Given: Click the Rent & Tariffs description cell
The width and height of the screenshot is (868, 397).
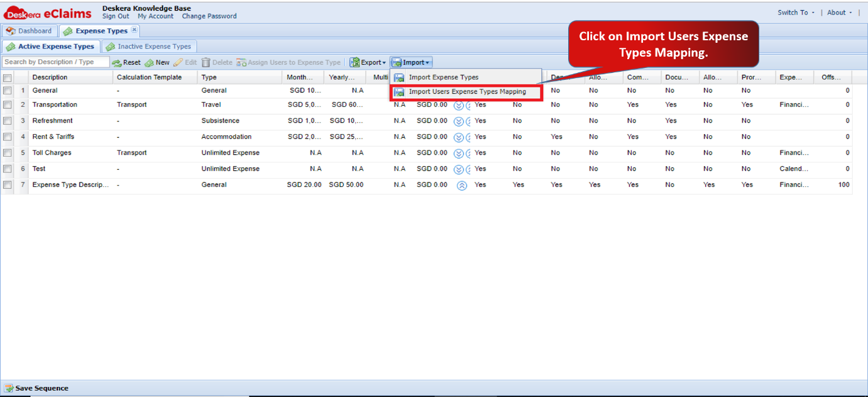Looking at the screenshot, I should tap(71, 137).
